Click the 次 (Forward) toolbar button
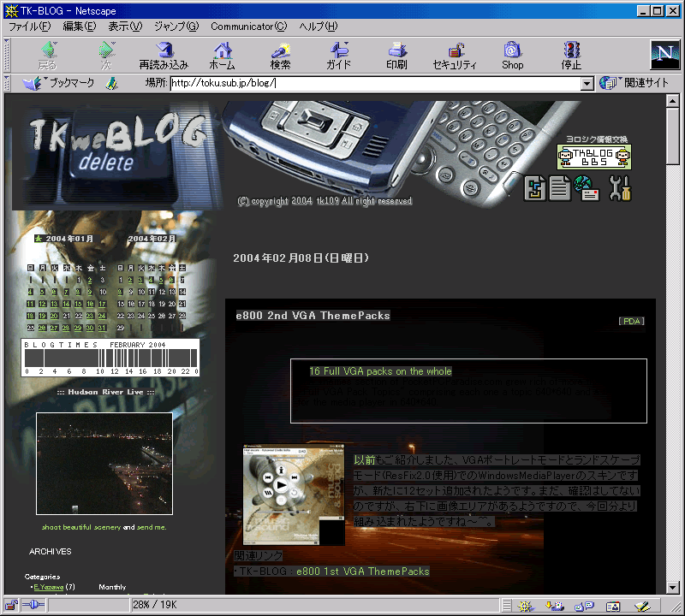The width and height of the screenshot is (685, 616). click(x=106, y=56)
